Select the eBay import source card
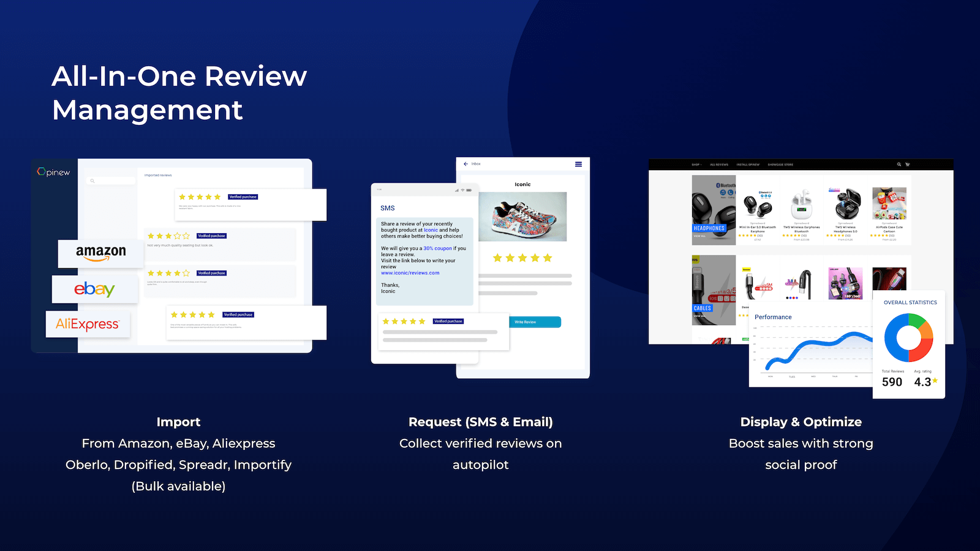Viewport: 980px width, 551px height. coord(95,289)
